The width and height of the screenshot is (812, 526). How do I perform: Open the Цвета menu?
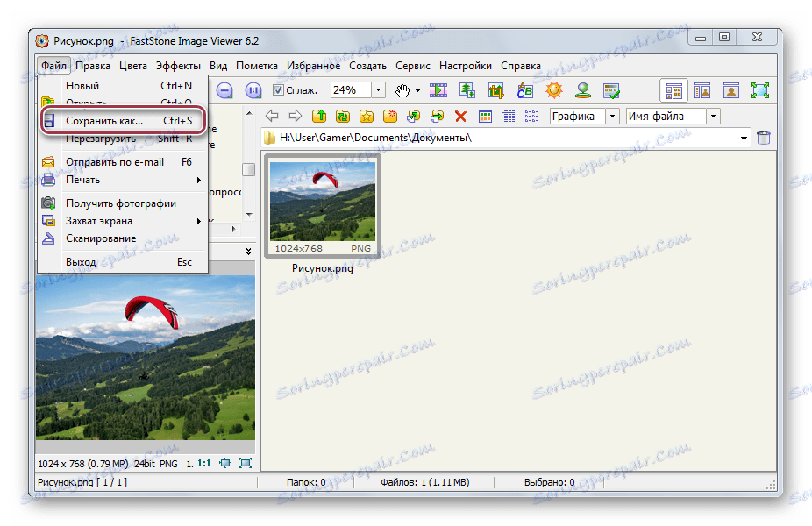(133, 66)
